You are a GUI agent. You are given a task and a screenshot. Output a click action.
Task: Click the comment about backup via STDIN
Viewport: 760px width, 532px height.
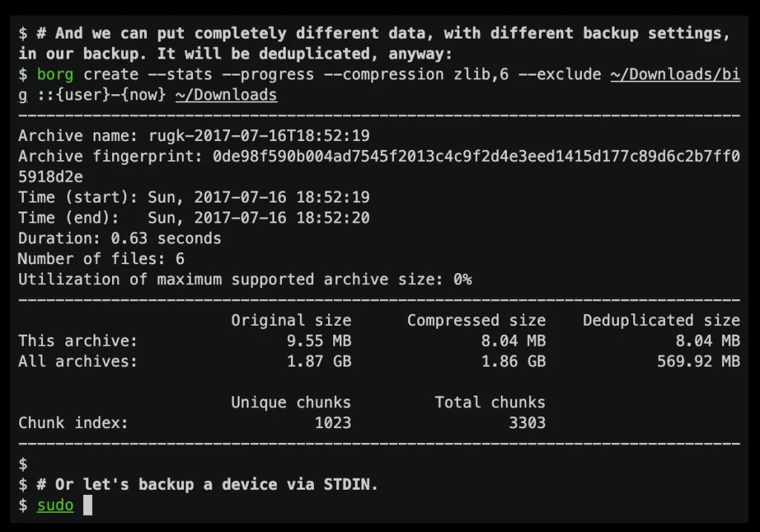(x=208, y=485)
